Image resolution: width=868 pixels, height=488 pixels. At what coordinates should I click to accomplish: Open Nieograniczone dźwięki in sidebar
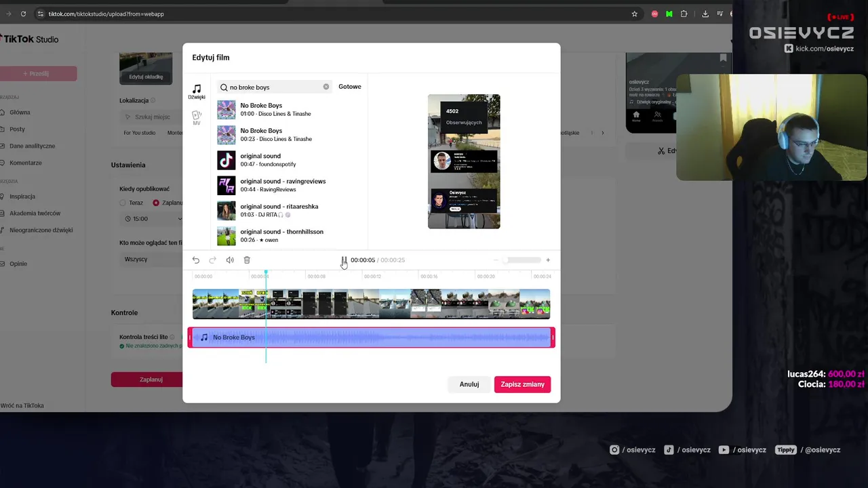(41, 230)
